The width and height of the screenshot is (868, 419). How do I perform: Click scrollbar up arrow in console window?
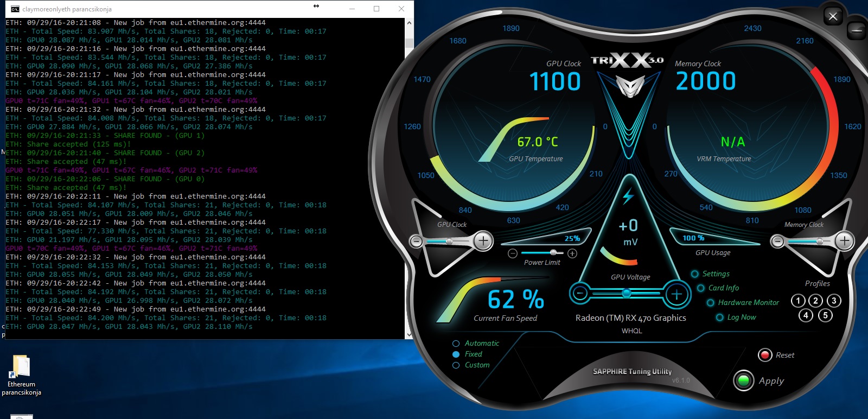tap(409, 23)
